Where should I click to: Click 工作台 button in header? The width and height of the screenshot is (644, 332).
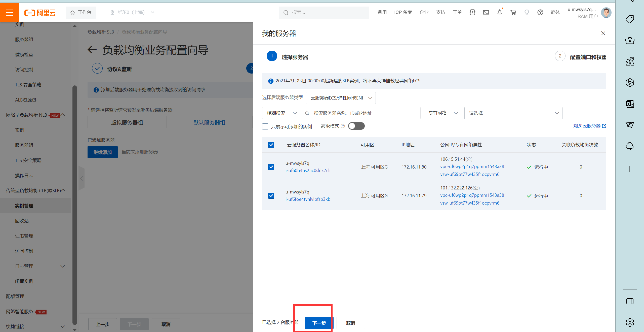tap(81, 12)
